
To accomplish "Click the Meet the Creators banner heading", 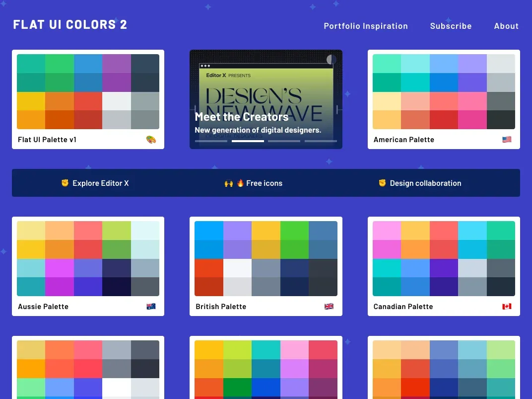I will click(241, 117).
